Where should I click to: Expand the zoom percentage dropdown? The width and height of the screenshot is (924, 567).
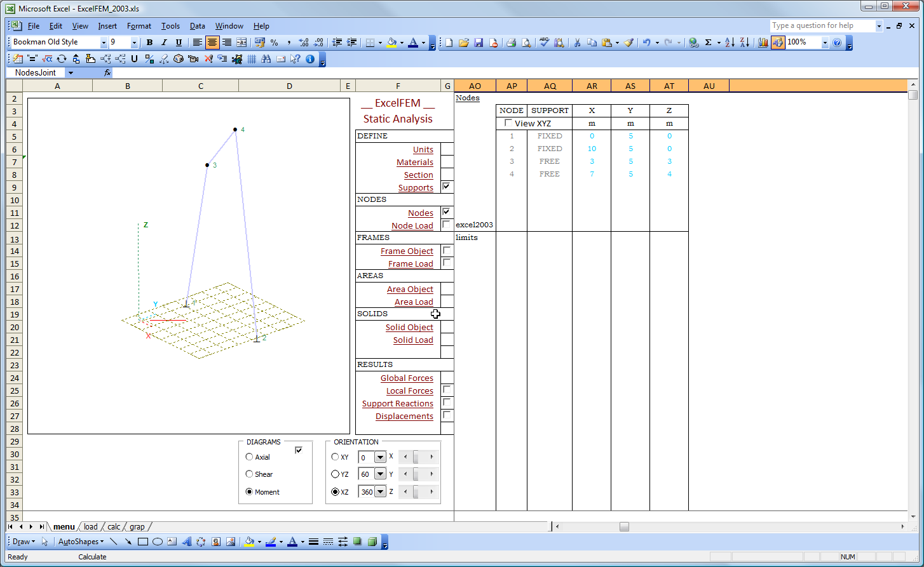tap(825, 43)
